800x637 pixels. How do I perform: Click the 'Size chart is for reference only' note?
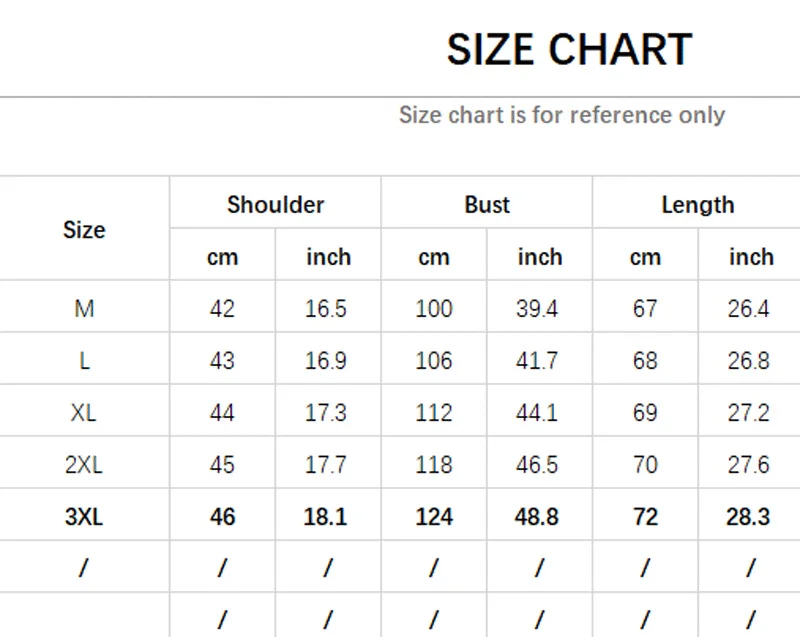pos(562,115)
